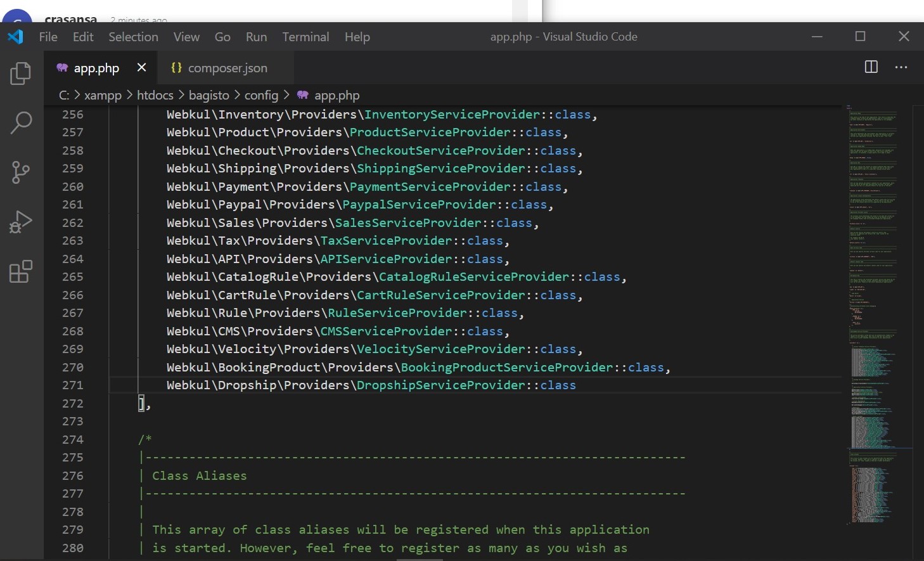Click the closing bracket on line 272

coord(141,403)
